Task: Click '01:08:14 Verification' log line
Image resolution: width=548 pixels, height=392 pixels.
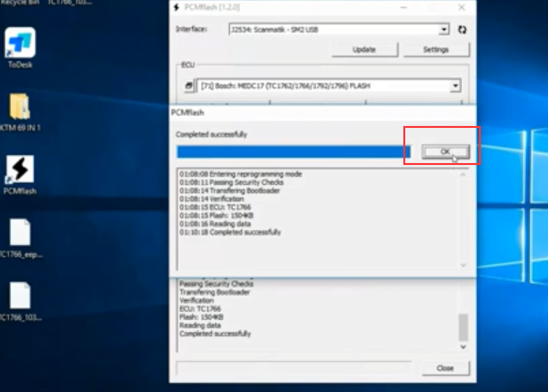Action: coord(211,199)
